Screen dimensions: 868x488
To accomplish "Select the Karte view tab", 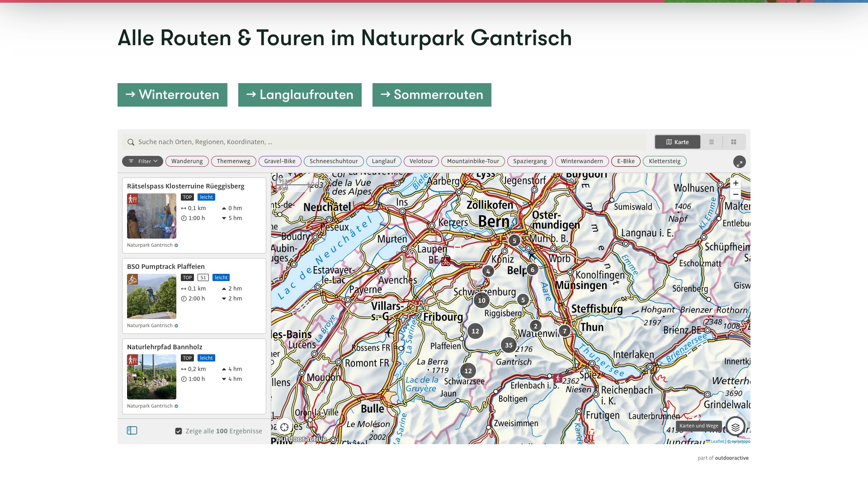I will [677, 142].
